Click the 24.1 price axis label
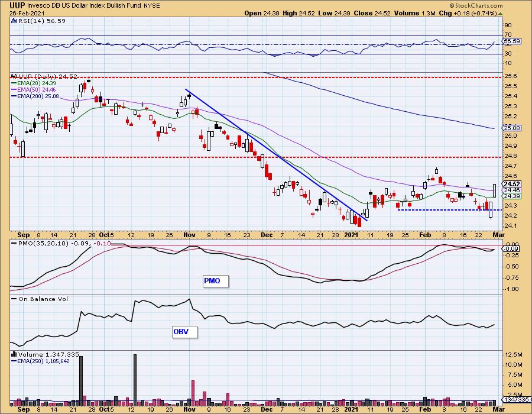The image size is (532, 414). (x=511, y=226)
